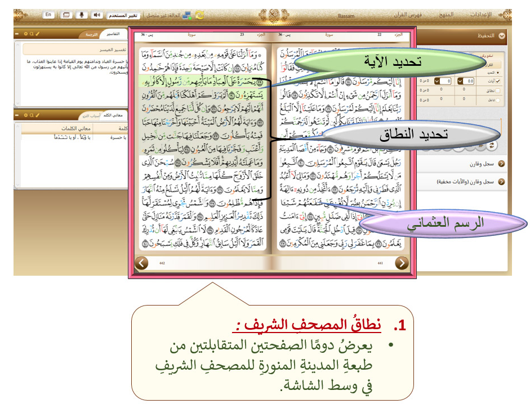Image resolution: width=530 pixels, height=413 pixels.
Task: Select the radio button above آيات checkbox
Action: click(498, 73)
